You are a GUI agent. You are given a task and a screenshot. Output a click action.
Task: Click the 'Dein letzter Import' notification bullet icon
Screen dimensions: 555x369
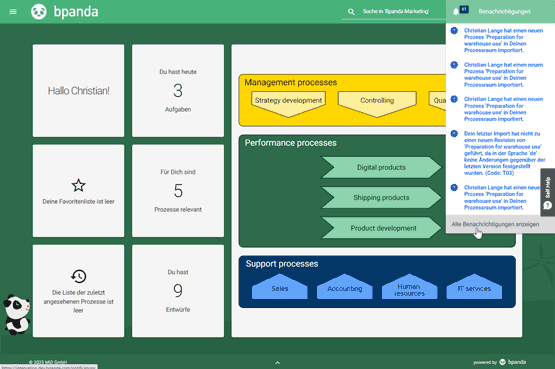(454, 134)
